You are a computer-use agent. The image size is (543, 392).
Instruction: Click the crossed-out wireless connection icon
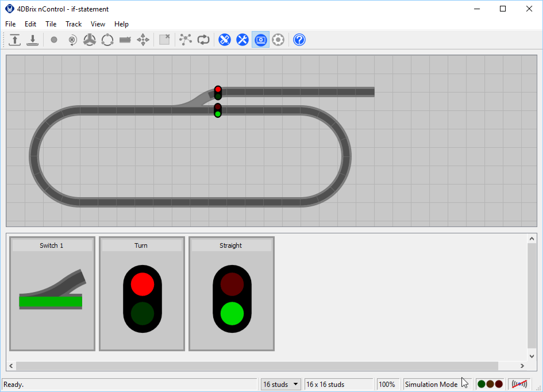[x=519, y=384]
